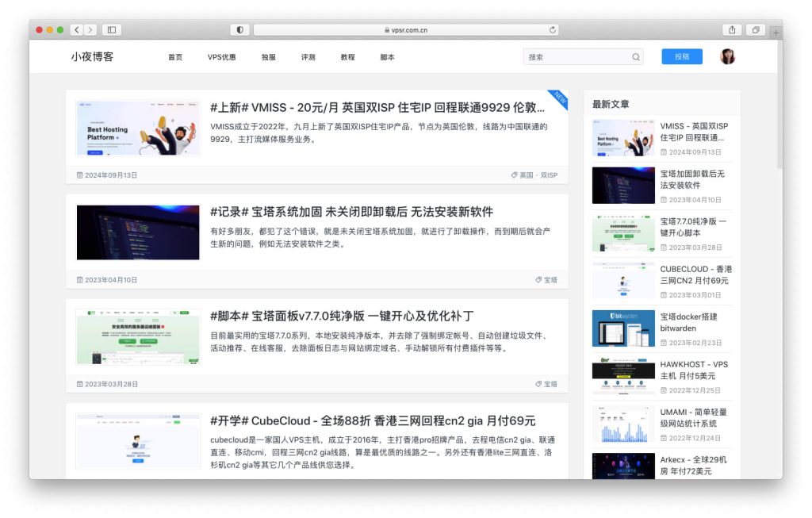Click the search magnifier icon
Screen dimensions: 812x518
(x=636, y=57)
